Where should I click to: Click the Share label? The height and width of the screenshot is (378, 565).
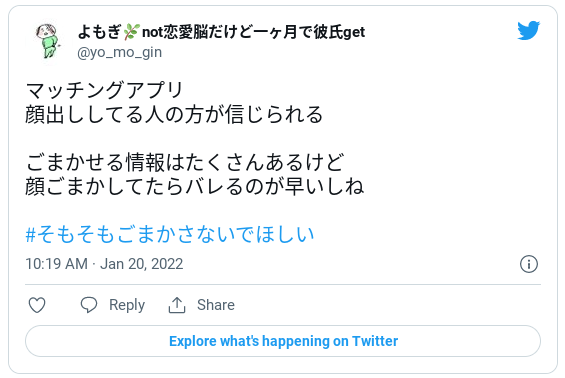pos(215,305)
